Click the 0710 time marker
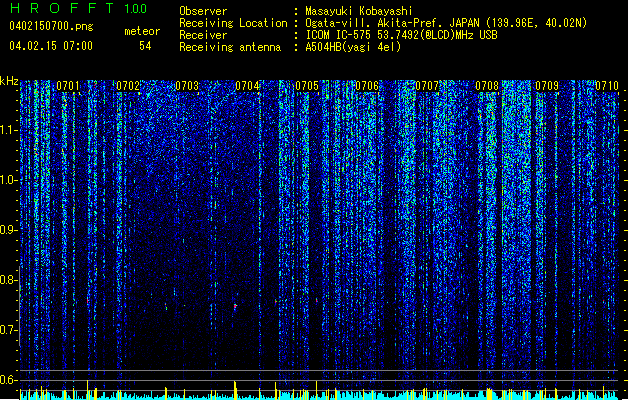 (x=607, y=86)
